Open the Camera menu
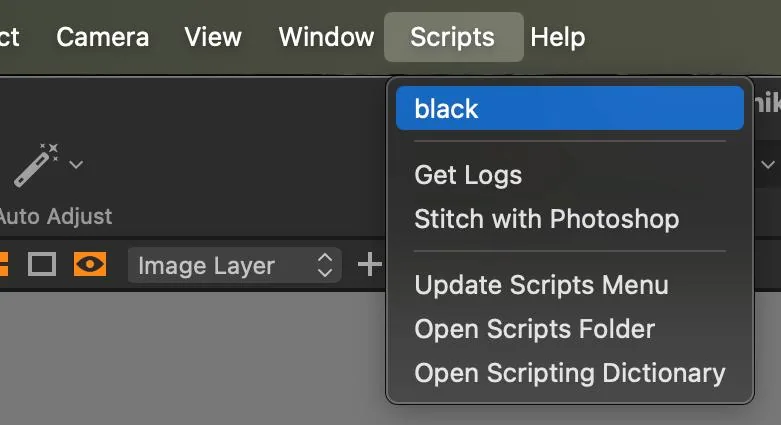This screenshot has width=781, height=425. click(103, 37)
